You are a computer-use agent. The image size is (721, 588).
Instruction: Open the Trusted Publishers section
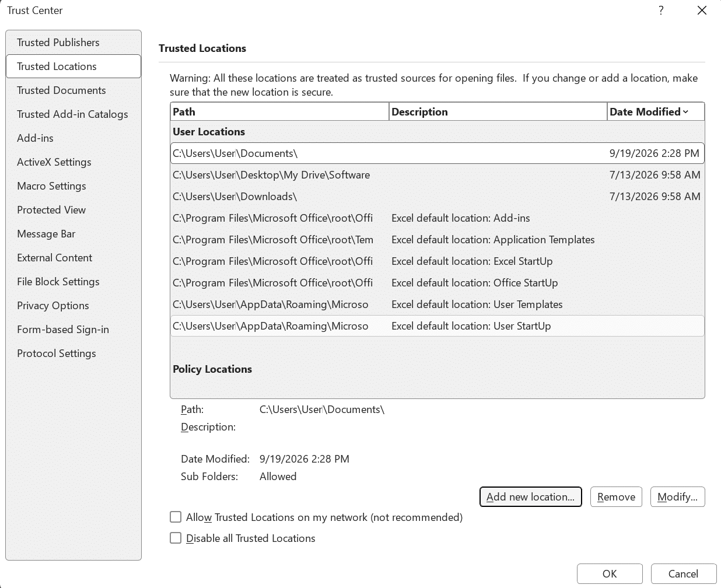coord(73,43)
